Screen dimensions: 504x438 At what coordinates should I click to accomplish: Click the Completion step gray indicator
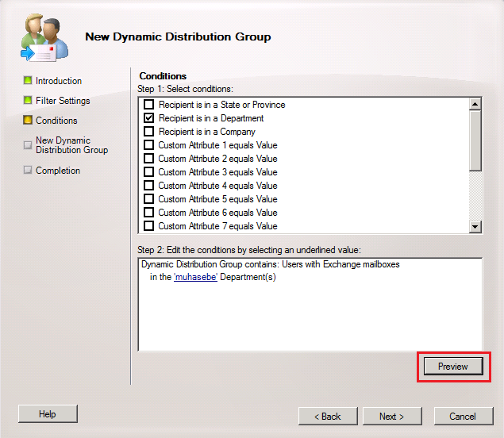point(28,171)
